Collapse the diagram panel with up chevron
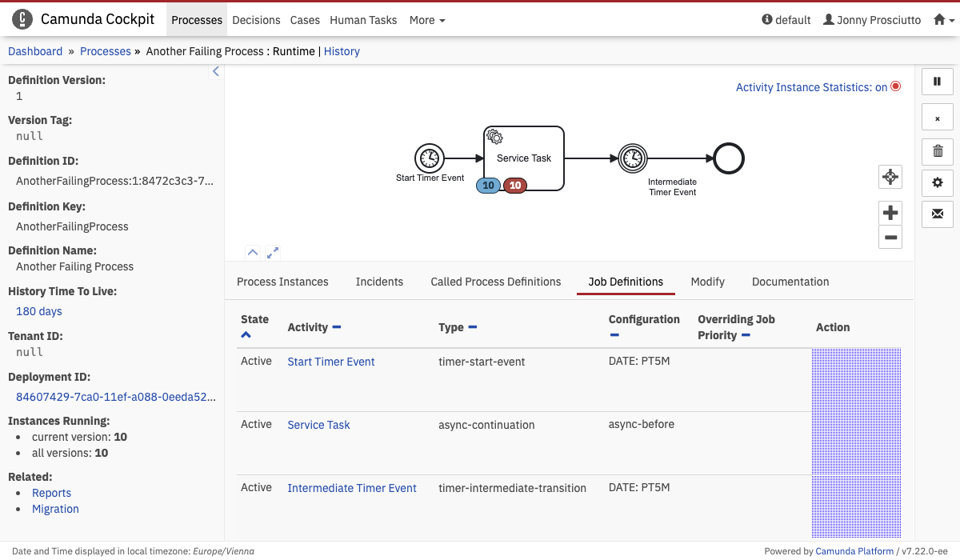 click(252, 252)
